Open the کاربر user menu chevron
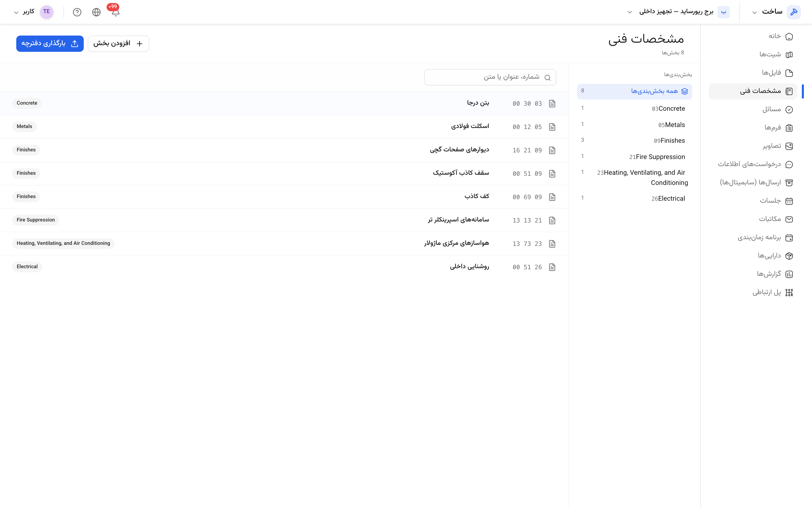This screenshot has height=508, width=812. [16, 12]
